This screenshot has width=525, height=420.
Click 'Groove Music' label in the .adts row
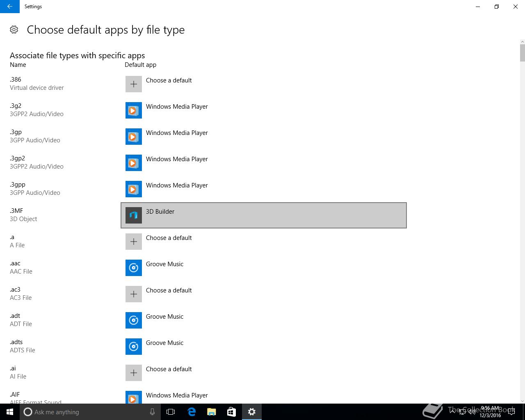pos(165,343)
